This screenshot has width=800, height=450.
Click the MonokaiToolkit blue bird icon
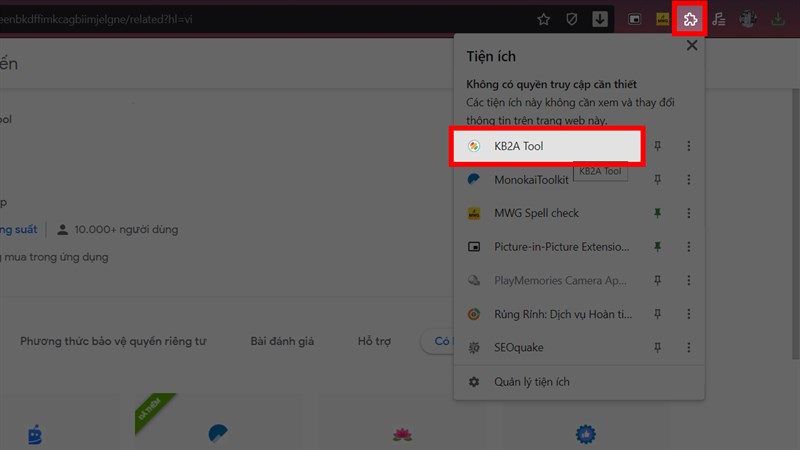click(x=474, y=180)
